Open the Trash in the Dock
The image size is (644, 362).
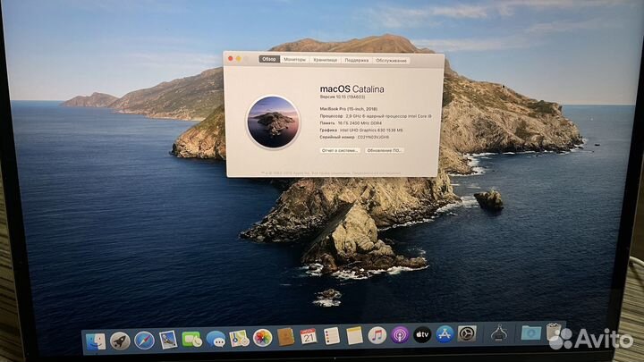pos(554,332)
